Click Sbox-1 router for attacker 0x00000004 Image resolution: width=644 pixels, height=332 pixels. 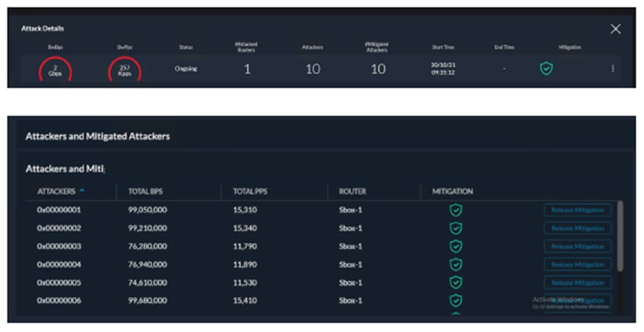click(x=350, y=265)
